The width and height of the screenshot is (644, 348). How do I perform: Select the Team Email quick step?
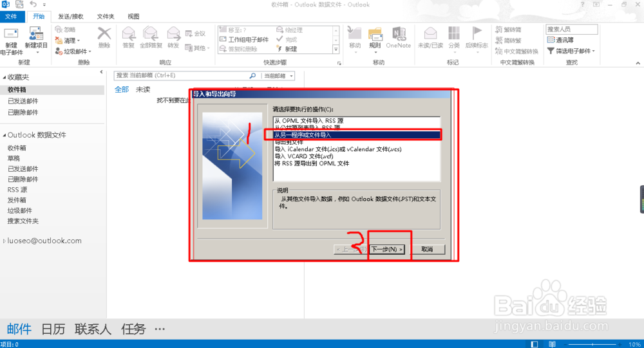point(244,39)
